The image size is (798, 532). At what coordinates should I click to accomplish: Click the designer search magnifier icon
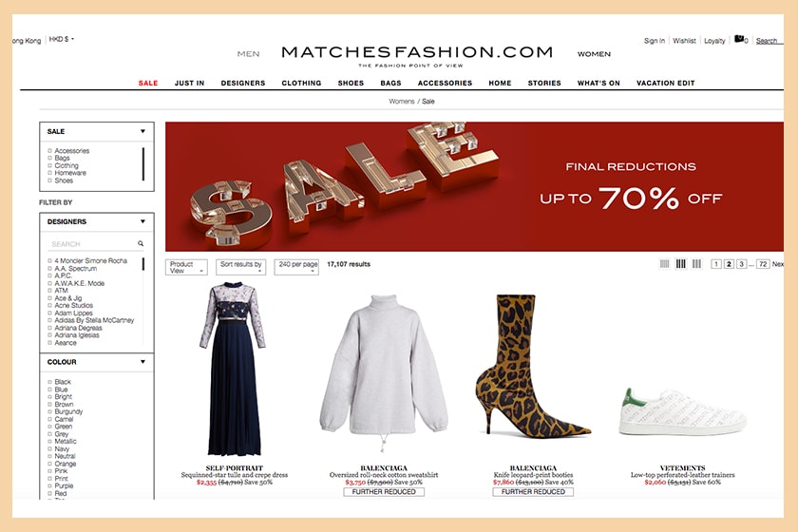[x=141, y=244]
